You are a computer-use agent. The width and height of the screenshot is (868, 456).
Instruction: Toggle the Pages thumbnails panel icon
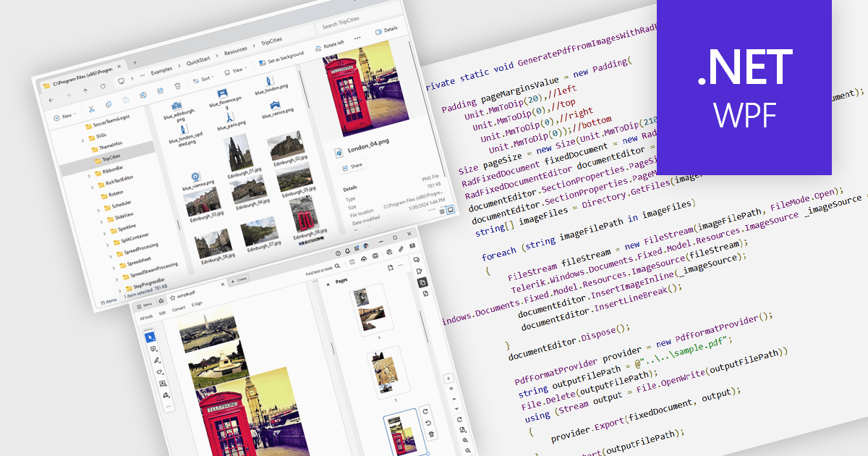coord(421,282)
